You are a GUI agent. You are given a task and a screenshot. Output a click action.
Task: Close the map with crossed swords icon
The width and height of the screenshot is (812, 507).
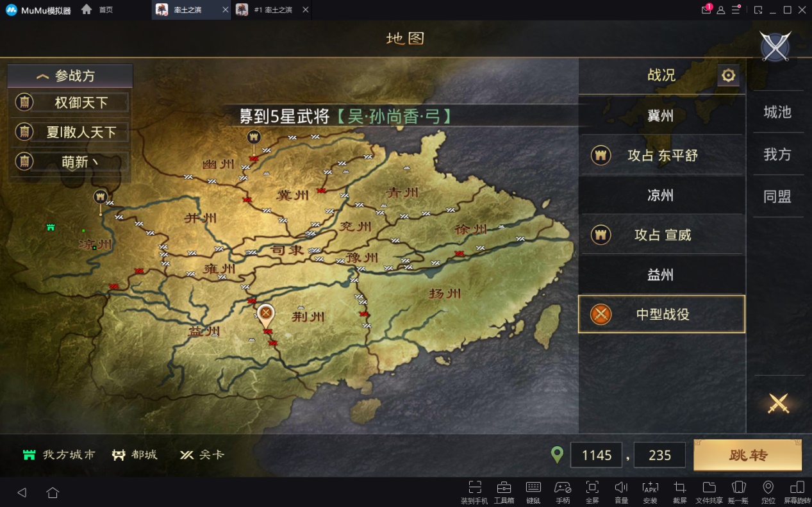pos(775,47)
